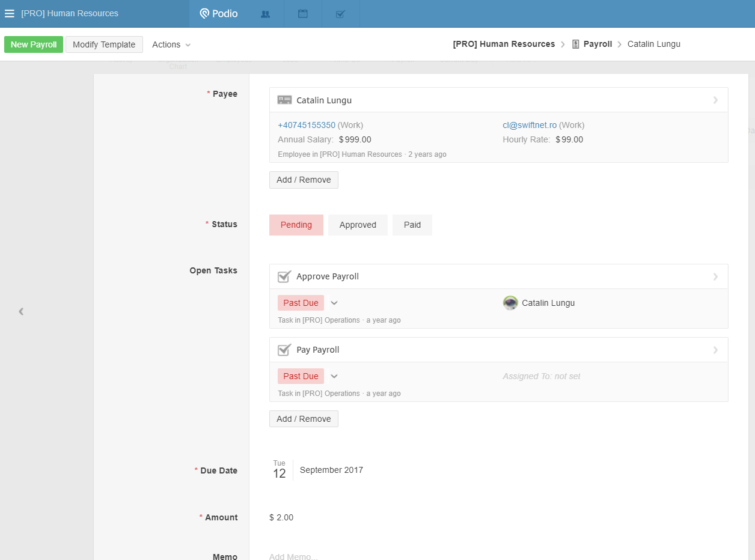Click [PRO] Human Resources workspace title
Screen dimensions: 755x560
70,13
